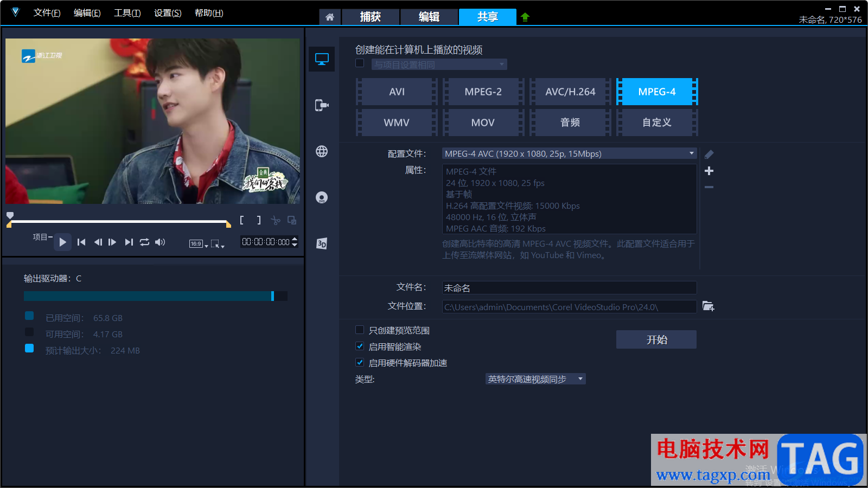Viewport: 868px width, 488px height.
Task: Open the Intel Quick Sync type dropdown
Action: coord(535,379)
